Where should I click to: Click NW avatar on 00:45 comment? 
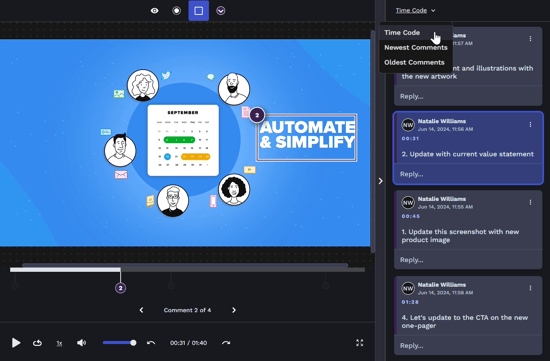[x=408, y=202]
